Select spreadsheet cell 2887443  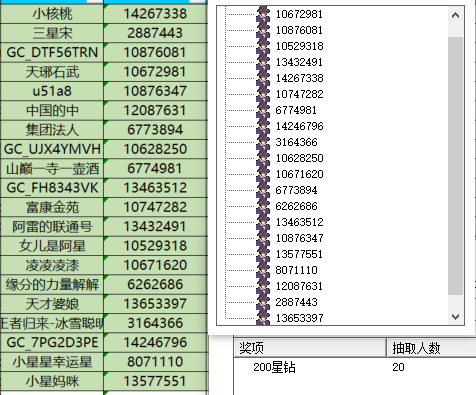[x=155, y=33]
